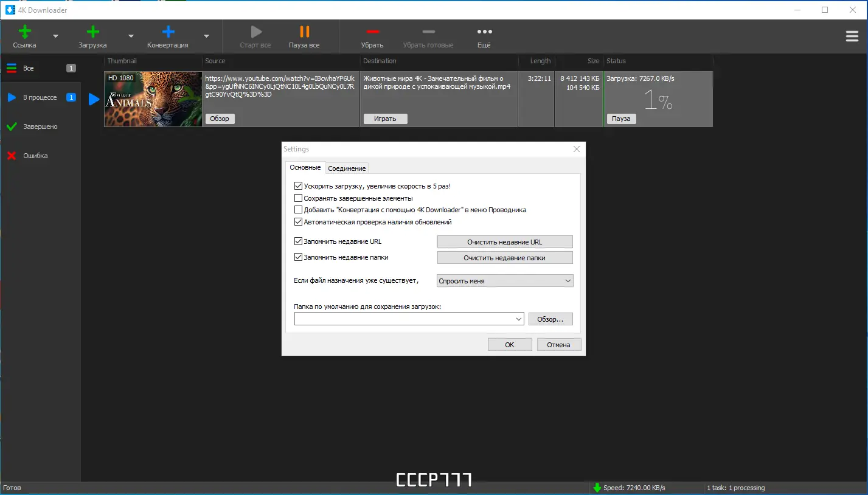Select the Основные tab
Viewport: 868px width, 495px height.
tap(305, 168)
